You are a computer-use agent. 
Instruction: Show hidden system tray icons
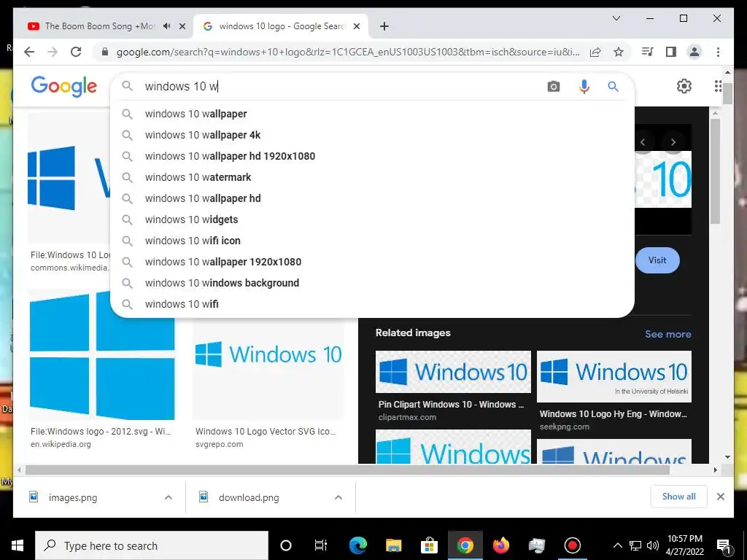(617, 545)
